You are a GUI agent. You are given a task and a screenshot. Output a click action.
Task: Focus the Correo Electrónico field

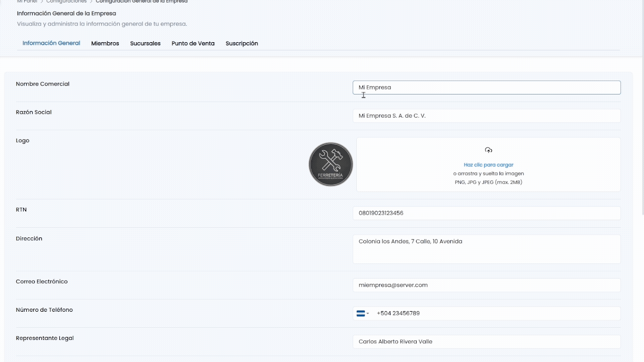coord(487,285)
